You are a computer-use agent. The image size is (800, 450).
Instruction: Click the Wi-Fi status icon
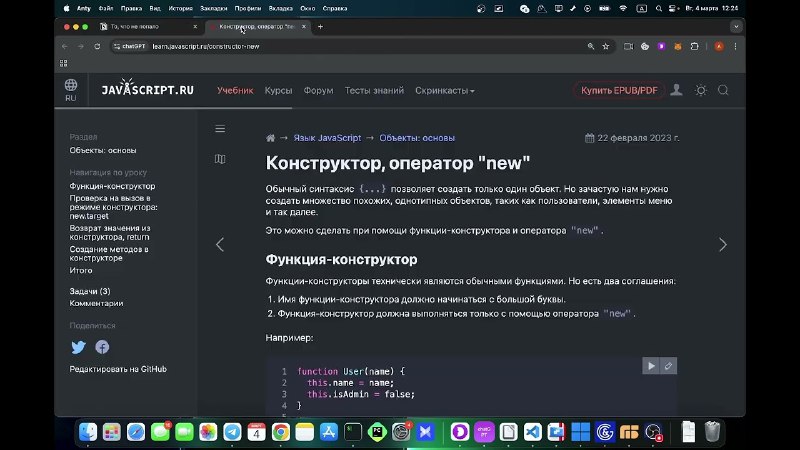click(x=623, y=9)
